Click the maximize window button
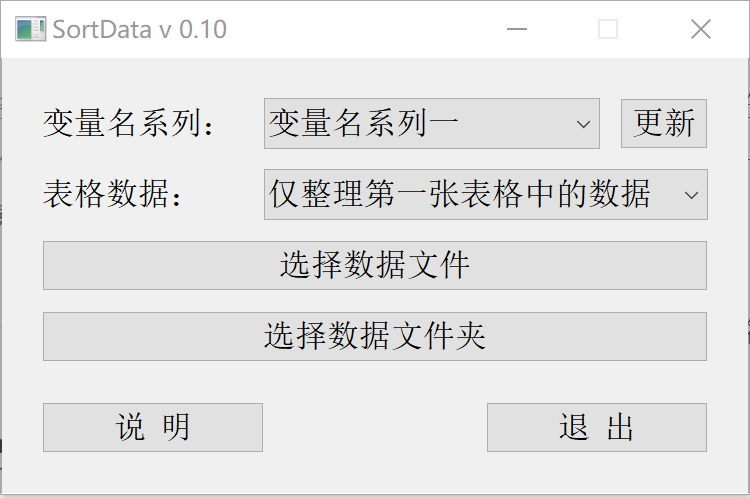The width and height of the screenshot is (750, 498). pos(608,30)
